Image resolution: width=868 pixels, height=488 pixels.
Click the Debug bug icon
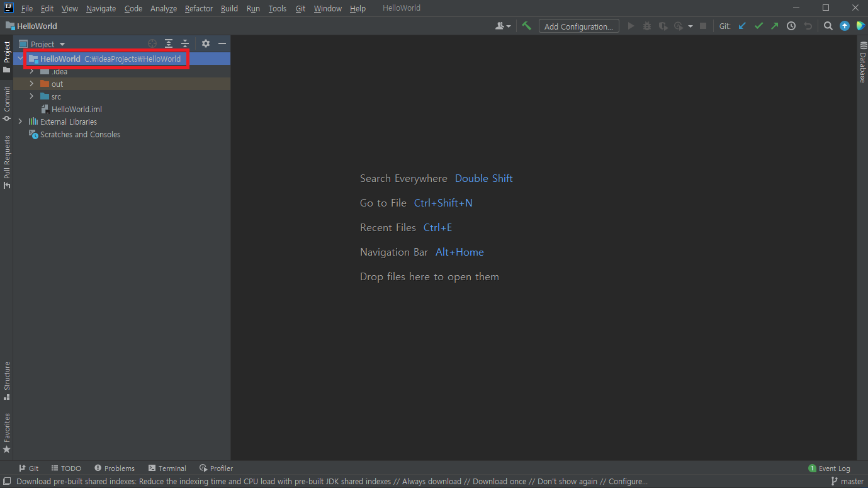647,26
